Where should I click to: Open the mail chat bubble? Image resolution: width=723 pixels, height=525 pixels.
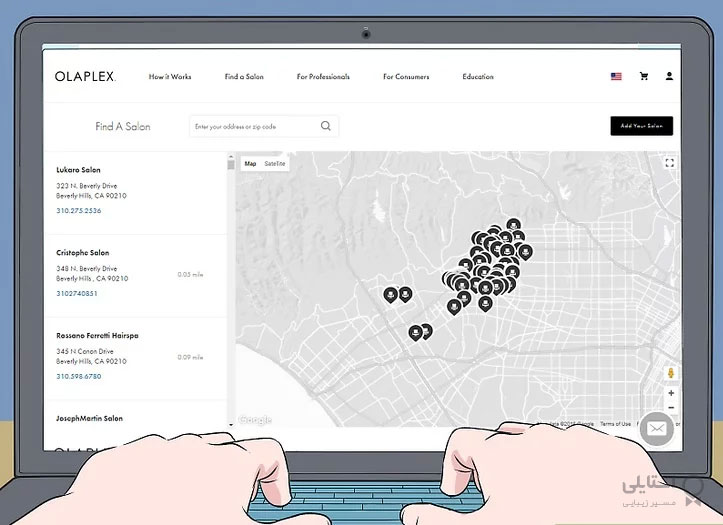click(657, 429)
